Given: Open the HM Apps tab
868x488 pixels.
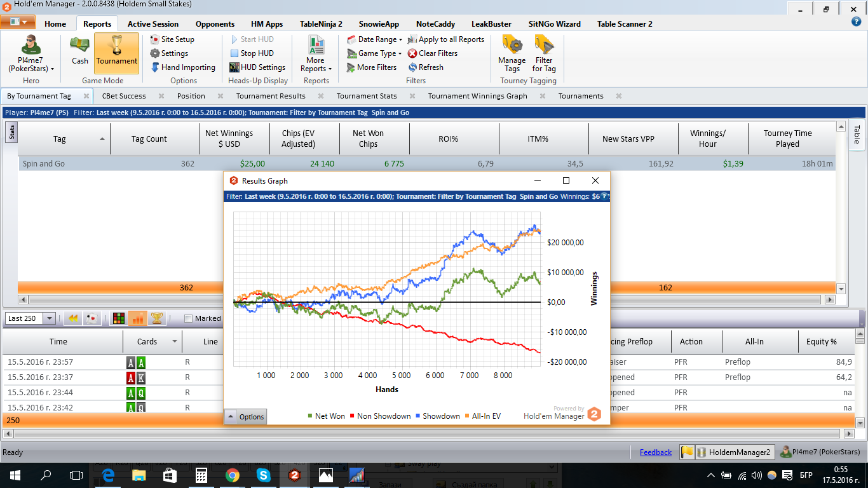Looking at the screenshot, I should [x=267, y=24].
